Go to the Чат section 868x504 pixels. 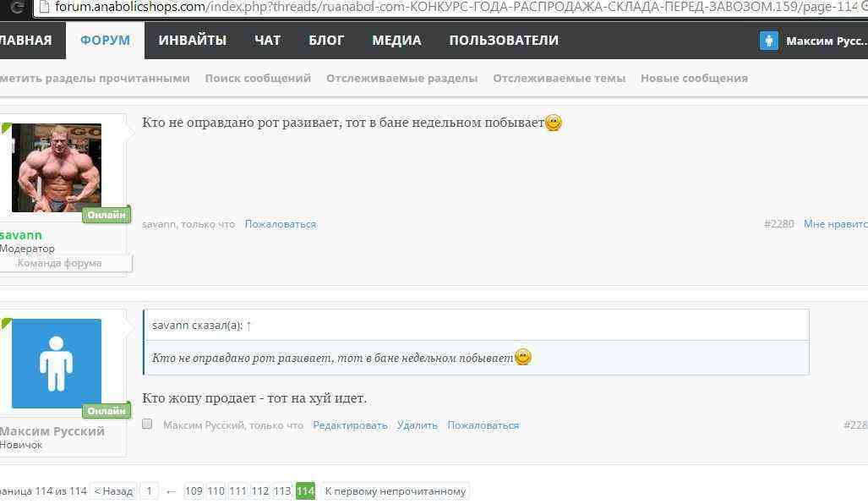[x=267, y=41]
